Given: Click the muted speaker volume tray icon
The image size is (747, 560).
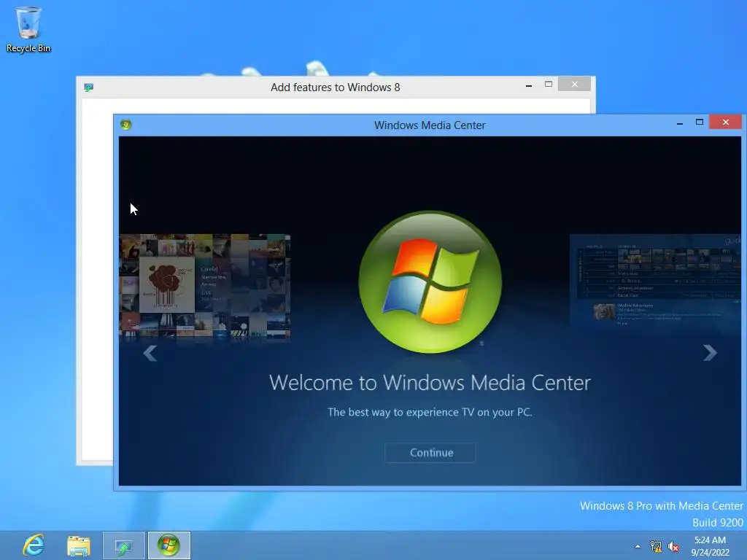Looking at the screenshot, I should [673, 547].
